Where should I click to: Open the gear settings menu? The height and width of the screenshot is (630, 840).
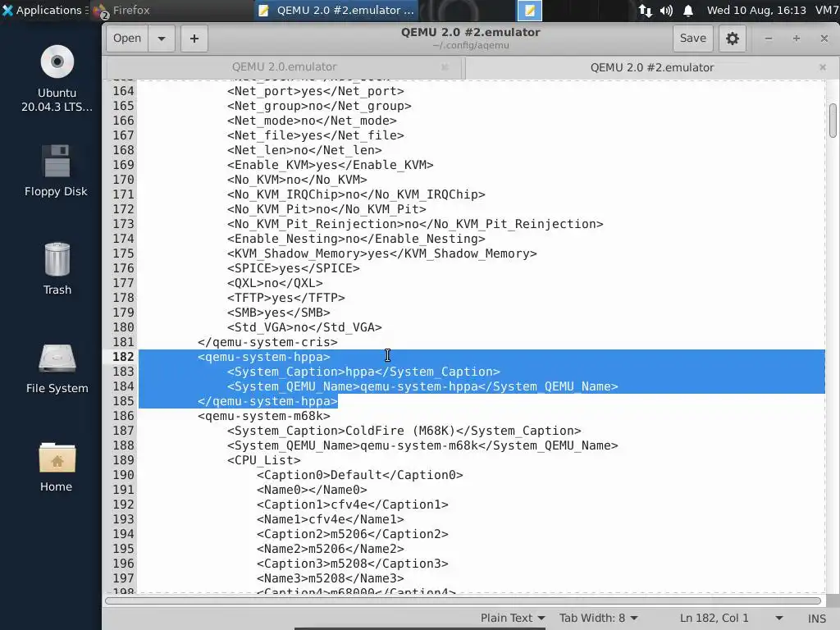tap(733, 39)
